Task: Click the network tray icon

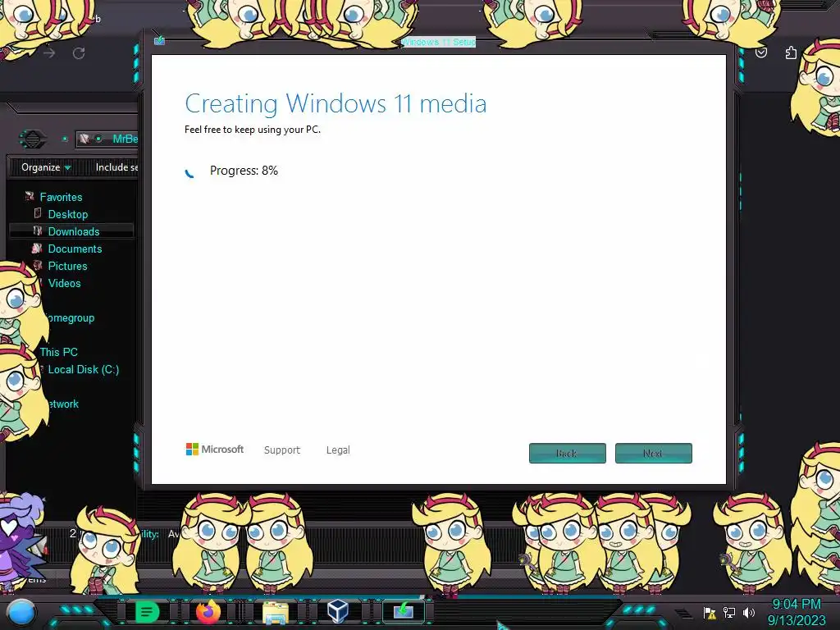Action: 729,613
